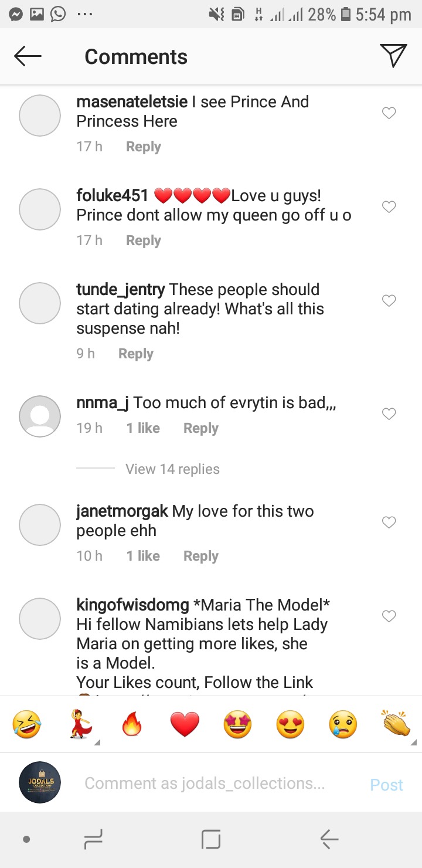422x868 pixels.
Task: Tap the Comment as jodals_collections field
Action: tap(205, 784)
